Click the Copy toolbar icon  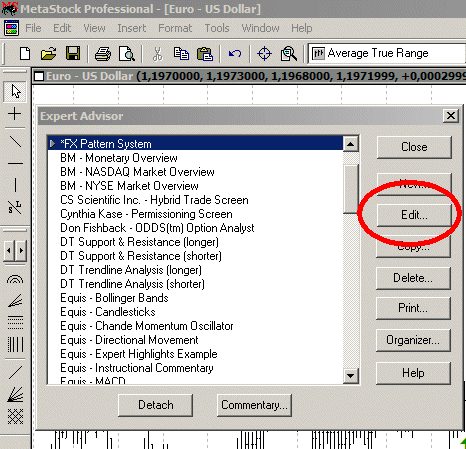(x=181, y=54)
